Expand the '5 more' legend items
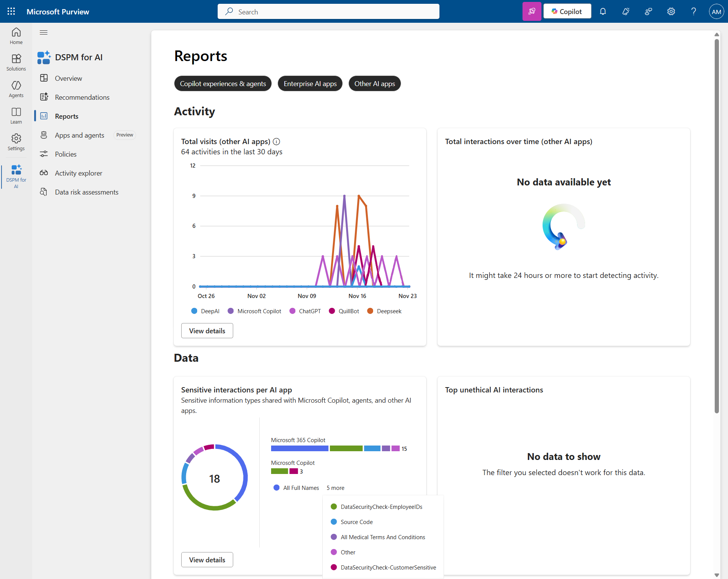Image resolution: width=728 pixels, height=579 pixels. [335, 488]
